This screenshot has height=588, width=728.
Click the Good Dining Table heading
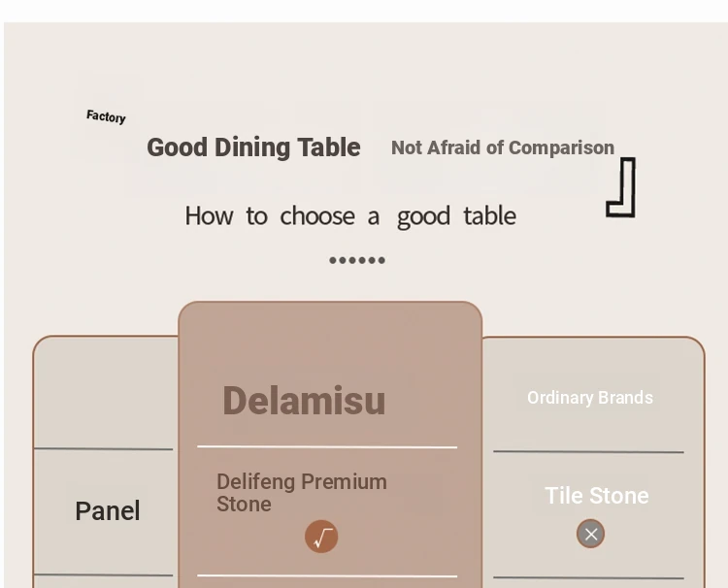click(x=253, y=147)
